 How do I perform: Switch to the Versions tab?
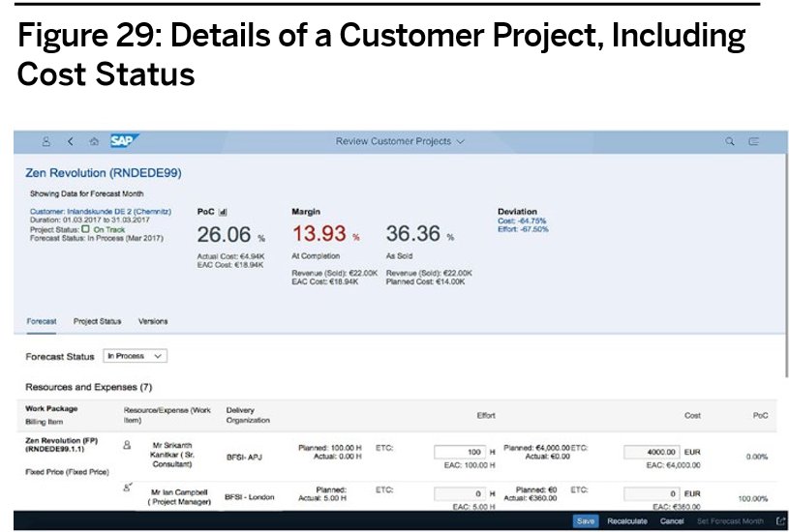(x=153, y=321)
